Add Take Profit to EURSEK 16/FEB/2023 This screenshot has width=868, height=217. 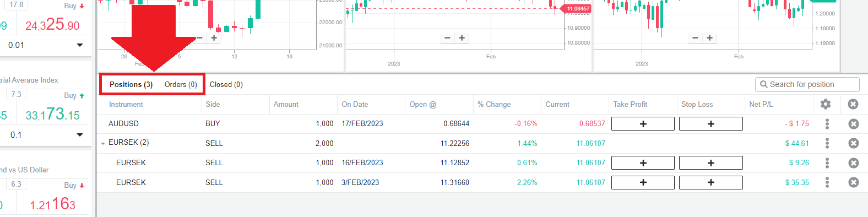[x=643, y=163]
